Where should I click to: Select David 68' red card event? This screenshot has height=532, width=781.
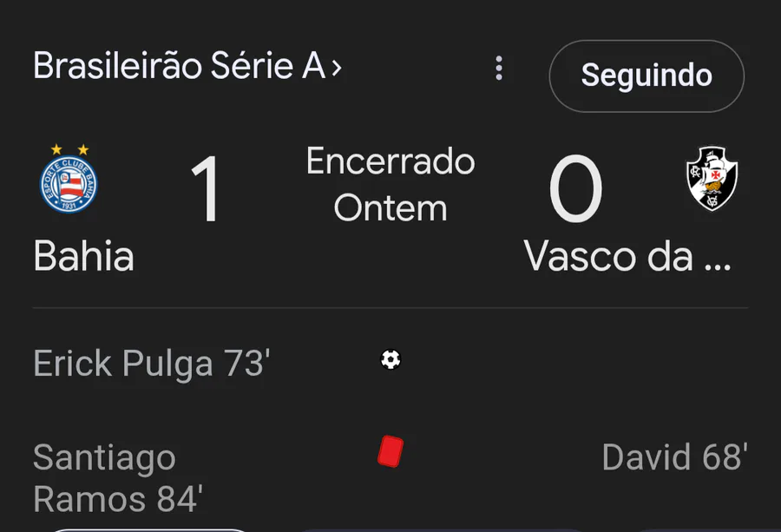674,457
